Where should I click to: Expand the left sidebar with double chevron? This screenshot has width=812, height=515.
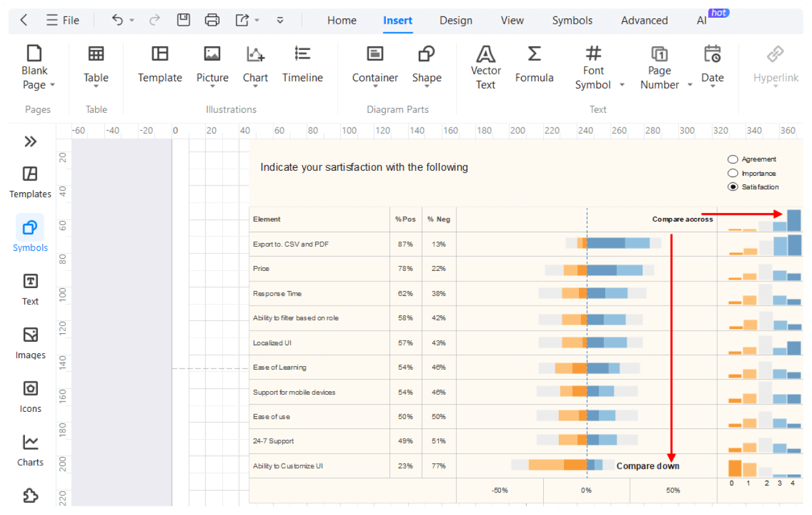click(x=30, y=142)
